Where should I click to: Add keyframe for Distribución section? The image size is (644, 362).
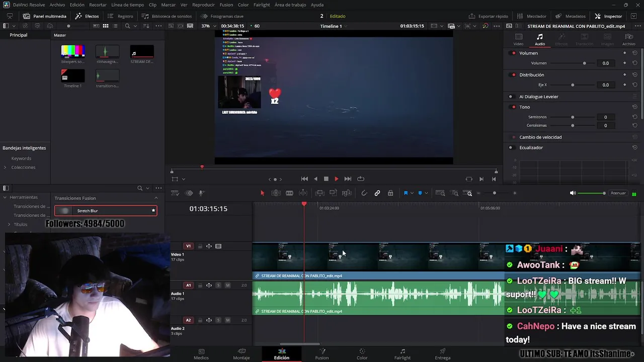(x=624, y=75)
